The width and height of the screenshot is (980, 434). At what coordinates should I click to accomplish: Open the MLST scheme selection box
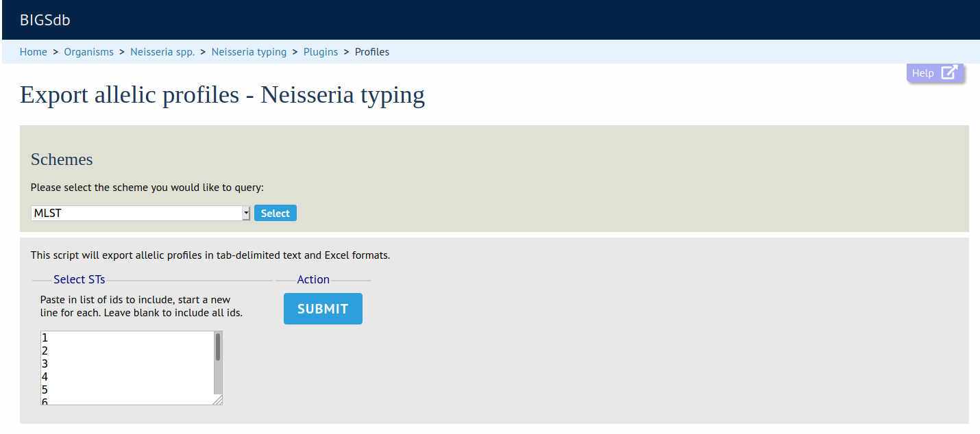click(x=137, y=214)
